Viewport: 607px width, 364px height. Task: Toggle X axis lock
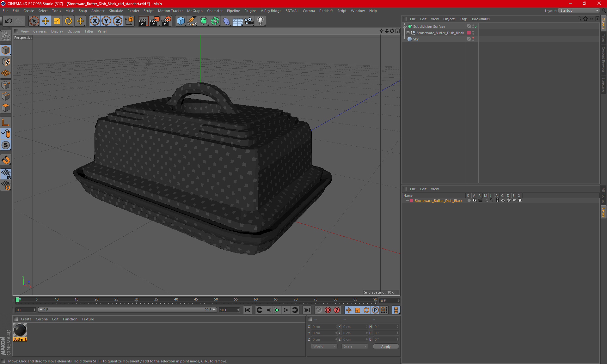click(95, 21)
